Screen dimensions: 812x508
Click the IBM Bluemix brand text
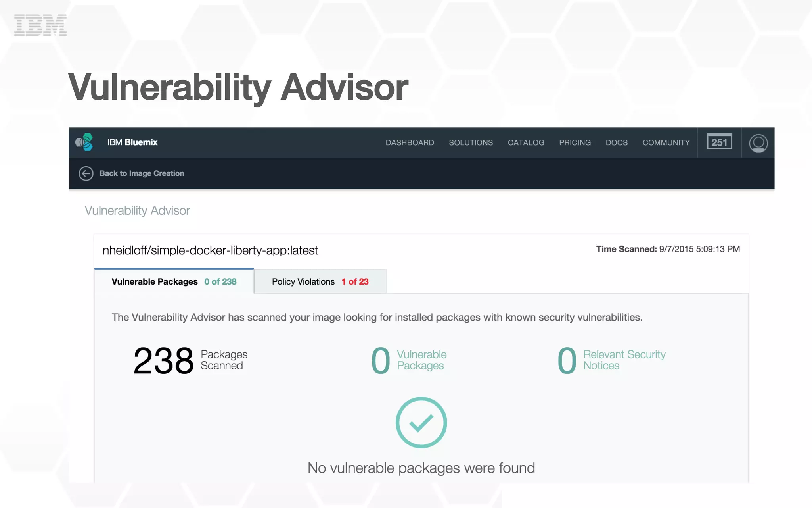[132, 142]
